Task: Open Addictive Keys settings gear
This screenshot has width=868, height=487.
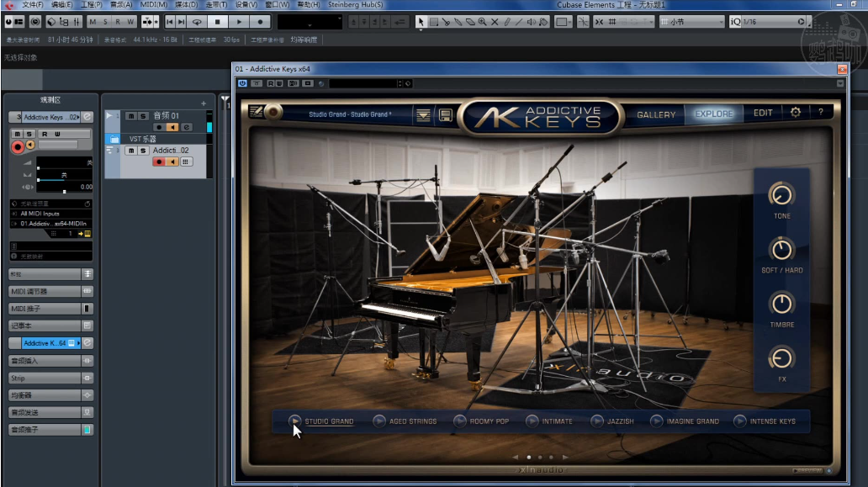Action: click(x=796, y=113)
